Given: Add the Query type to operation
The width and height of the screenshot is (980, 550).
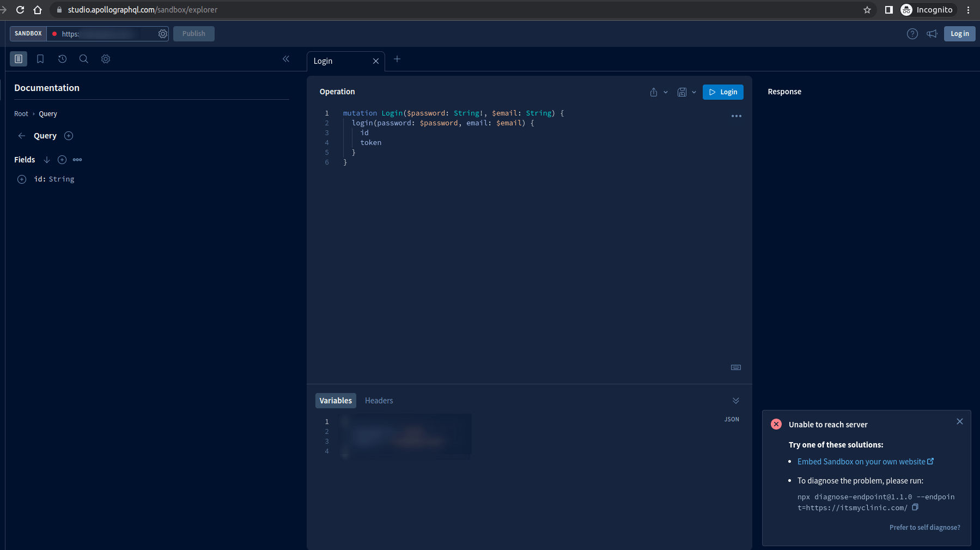Looking at the screenshot, I should pos(69,136).
